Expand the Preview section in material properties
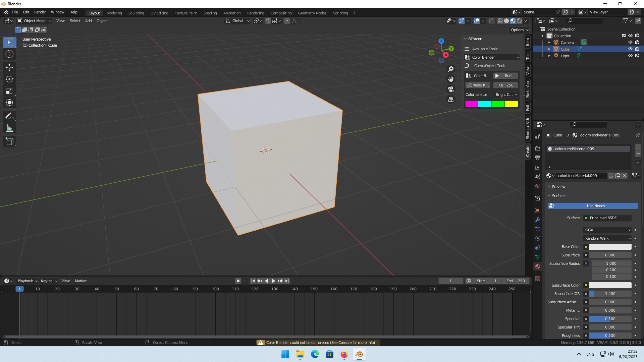Screen dimensions: 644x362 [x=558, y=187]
